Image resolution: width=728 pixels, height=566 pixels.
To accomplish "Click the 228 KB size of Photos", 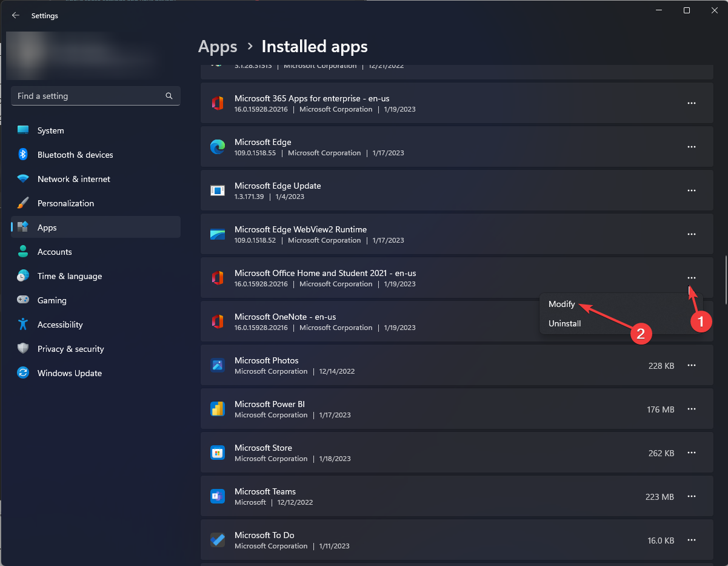I will point(661,366).
